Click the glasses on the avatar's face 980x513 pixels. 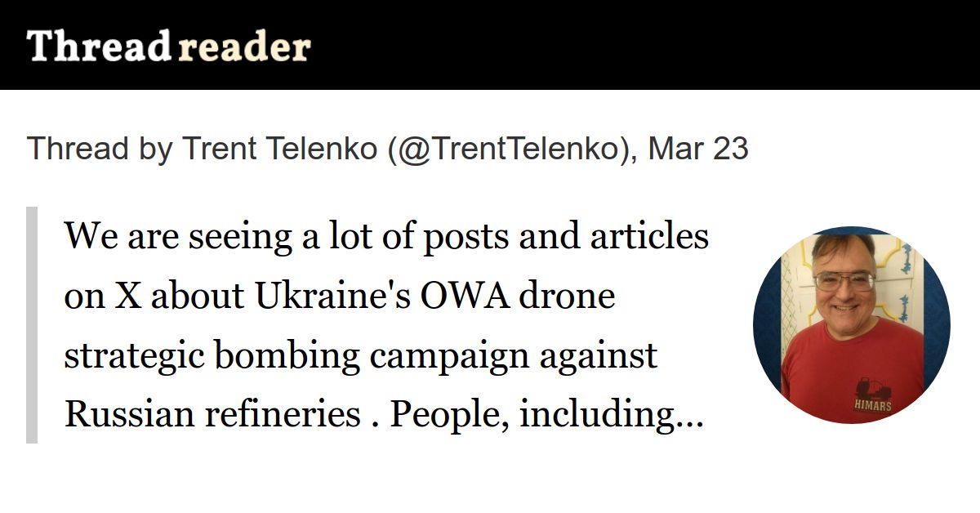[x=844, y=280]
